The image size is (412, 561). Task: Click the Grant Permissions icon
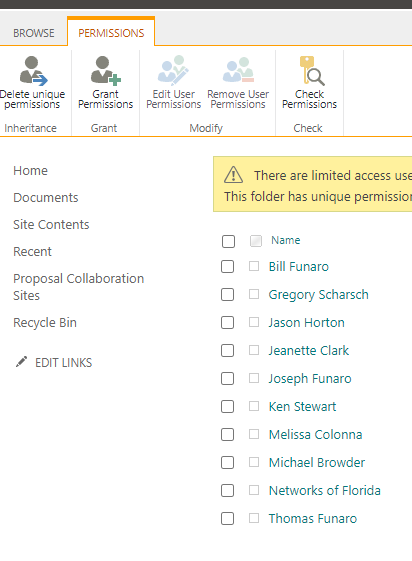[106, 71]
